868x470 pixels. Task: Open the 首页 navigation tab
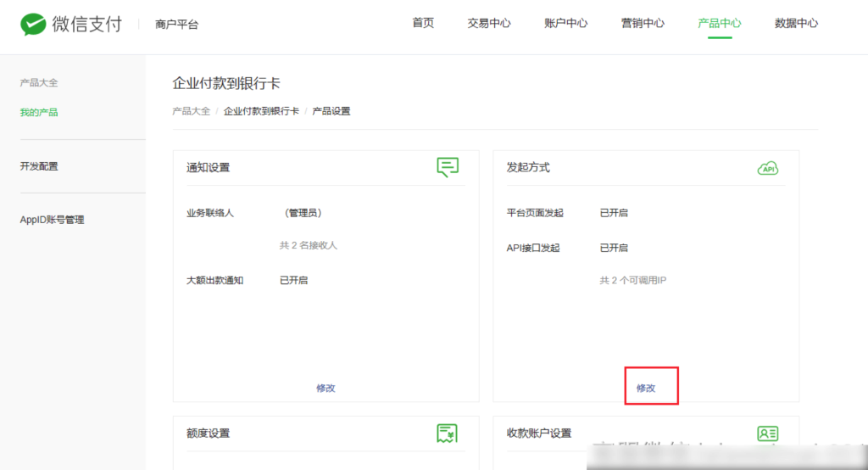(423, 23)
